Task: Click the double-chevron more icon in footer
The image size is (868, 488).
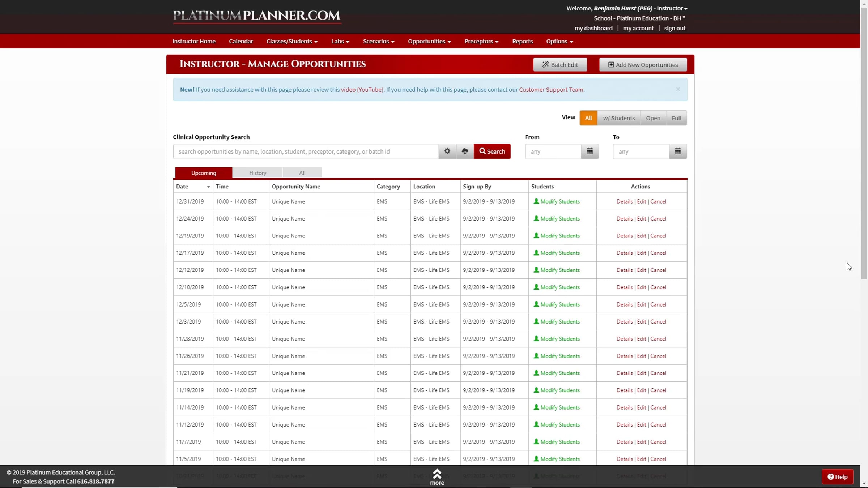Action: click(437, 474)
